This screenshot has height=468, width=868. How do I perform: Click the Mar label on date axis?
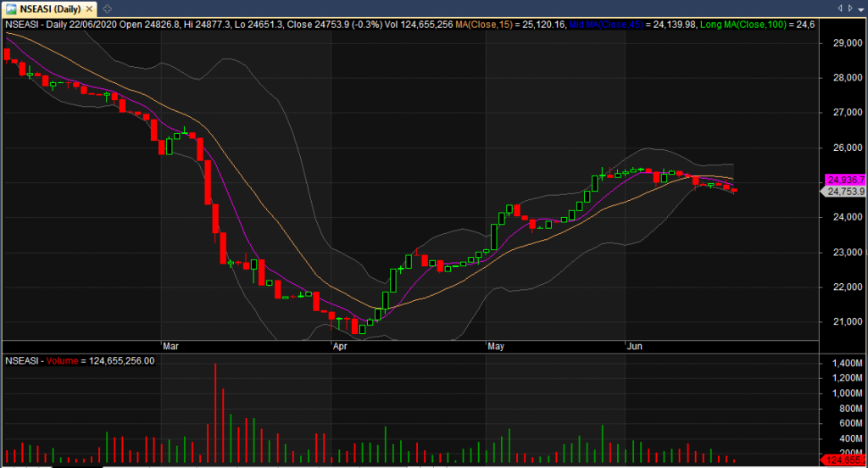[170, 346]
